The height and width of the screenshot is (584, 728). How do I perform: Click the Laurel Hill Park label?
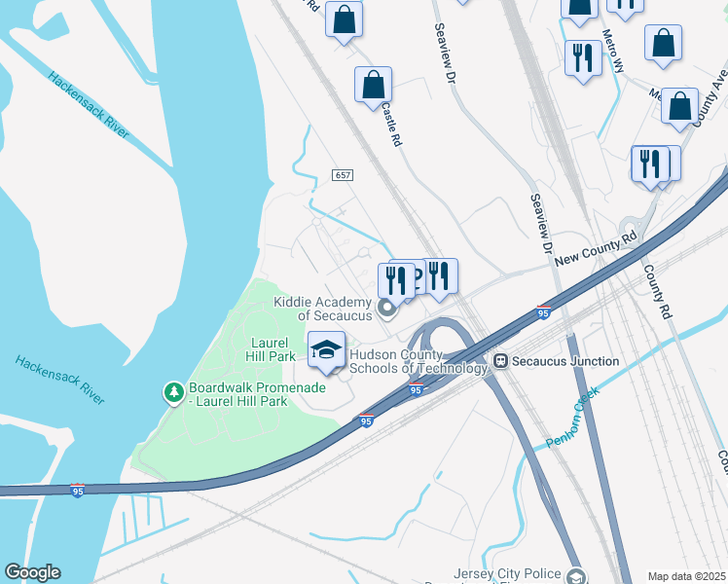271,349
